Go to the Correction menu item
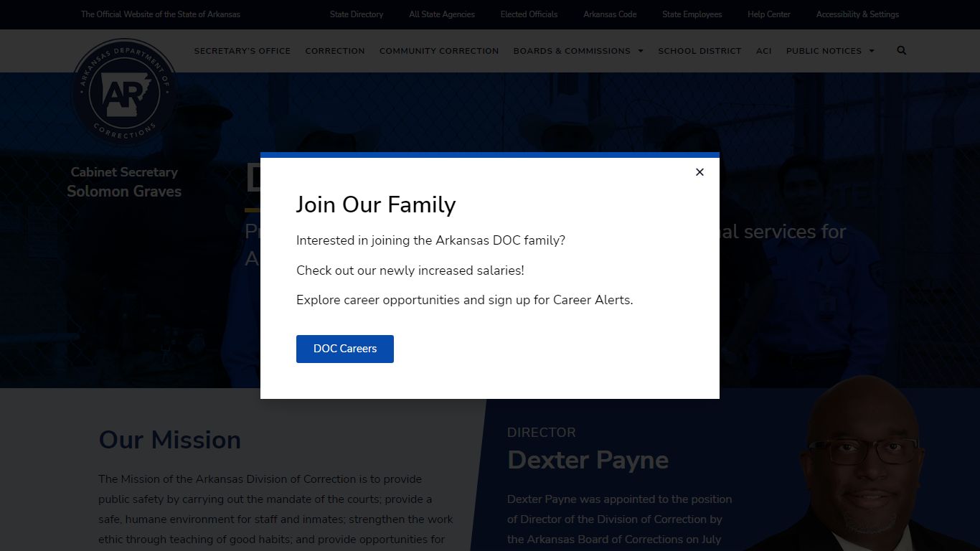The width and height of the screenshot is (980, 551). point(335,51)
